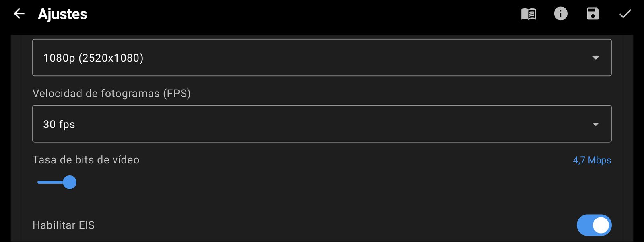Click the 30 fps text in the field
The width and height of the screenshot is (644, 242).
pyautogui.click(x=59, y=124)
